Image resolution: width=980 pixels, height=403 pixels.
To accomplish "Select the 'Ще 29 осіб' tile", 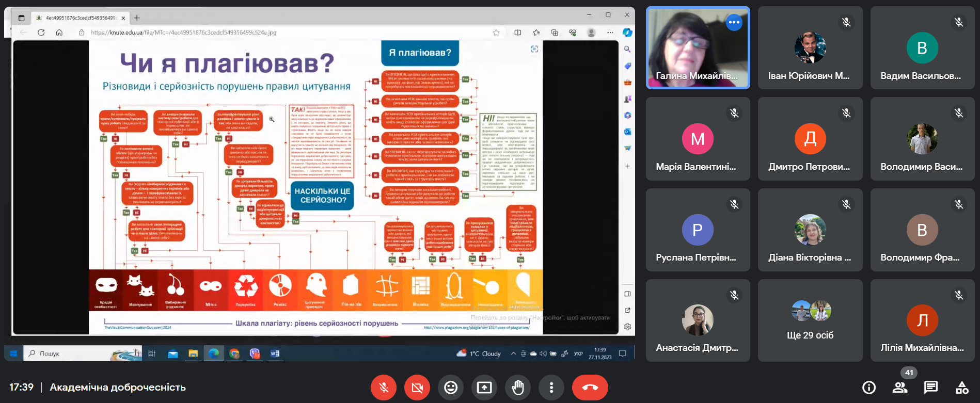I will click(810, 320).
